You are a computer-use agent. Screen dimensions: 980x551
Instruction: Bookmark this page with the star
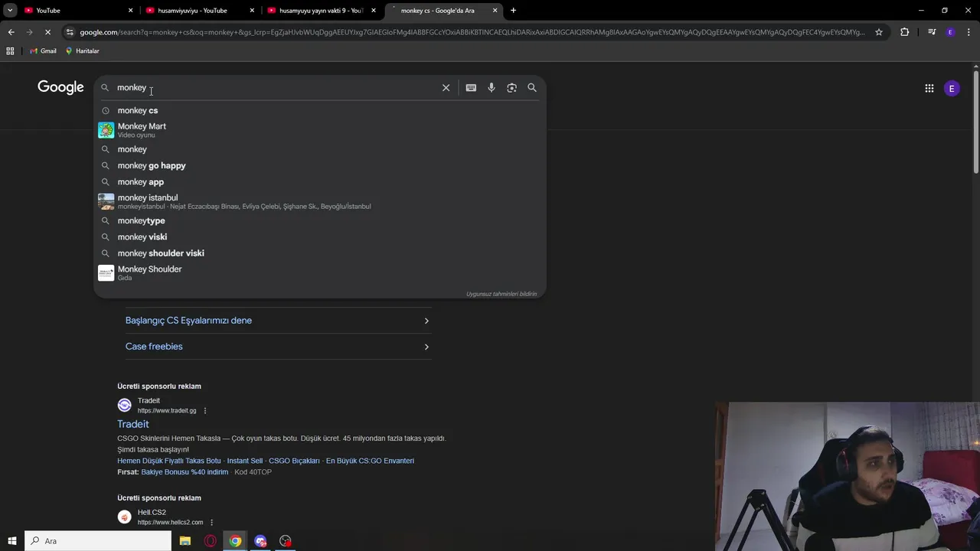click(x=879, y=32)
